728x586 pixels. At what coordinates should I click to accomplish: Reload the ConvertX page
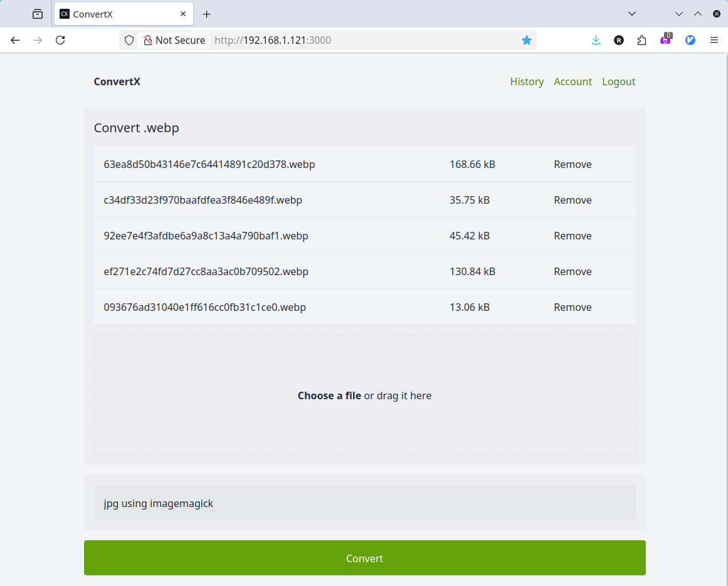click(60, 39)
